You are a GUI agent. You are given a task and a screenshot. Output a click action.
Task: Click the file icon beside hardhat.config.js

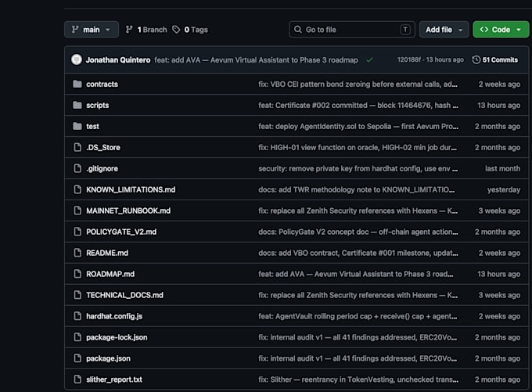pyautogui.click(x=77, y=316)
